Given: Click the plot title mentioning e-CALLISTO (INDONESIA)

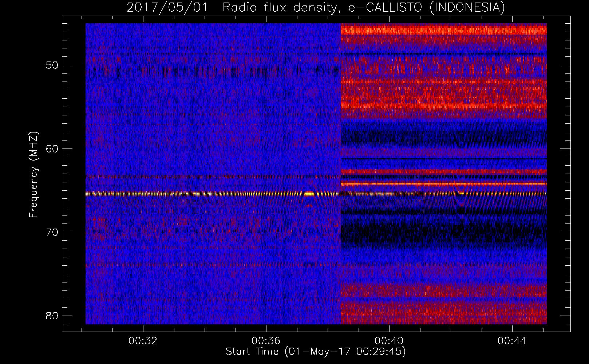Looking at the screenshot, I should tap(316, 7).
